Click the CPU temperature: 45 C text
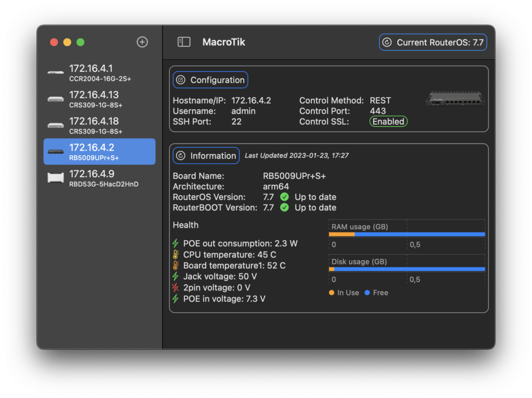532x398 pixels. [230, 255]
